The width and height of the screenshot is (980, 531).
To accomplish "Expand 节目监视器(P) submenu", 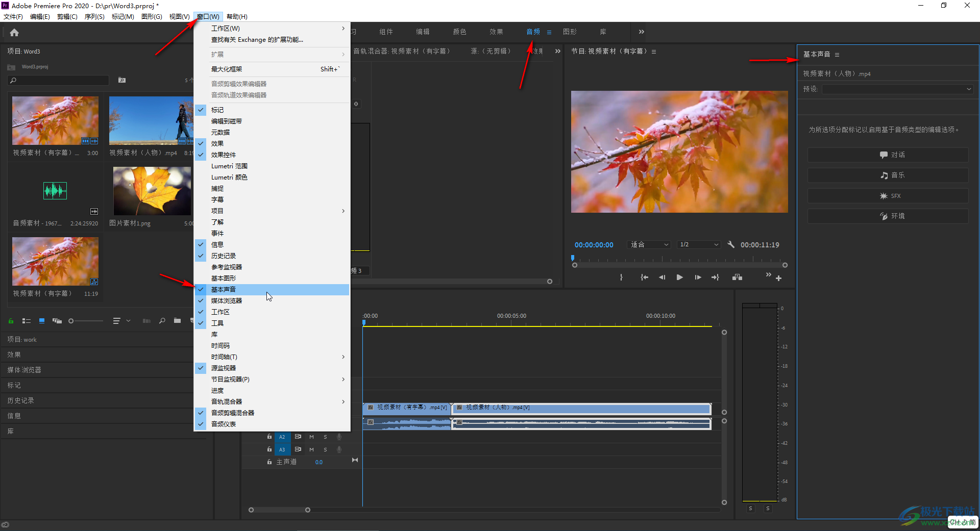I will (x=272, y=380).
